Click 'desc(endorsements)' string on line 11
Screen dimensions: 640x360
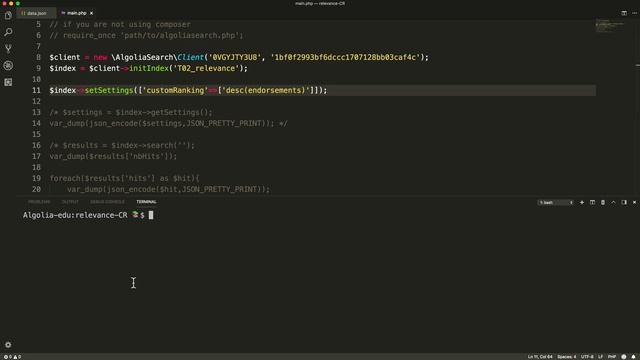266,90
